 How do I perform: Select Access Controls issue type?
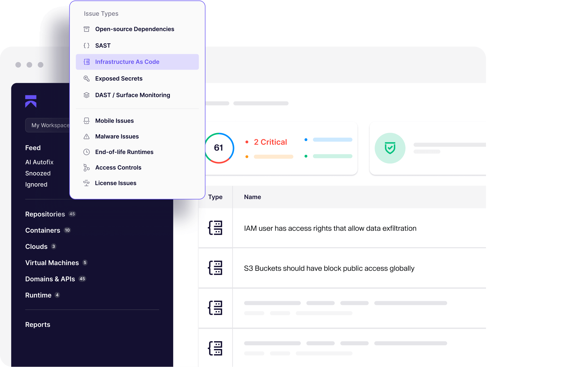click(118, 167)
